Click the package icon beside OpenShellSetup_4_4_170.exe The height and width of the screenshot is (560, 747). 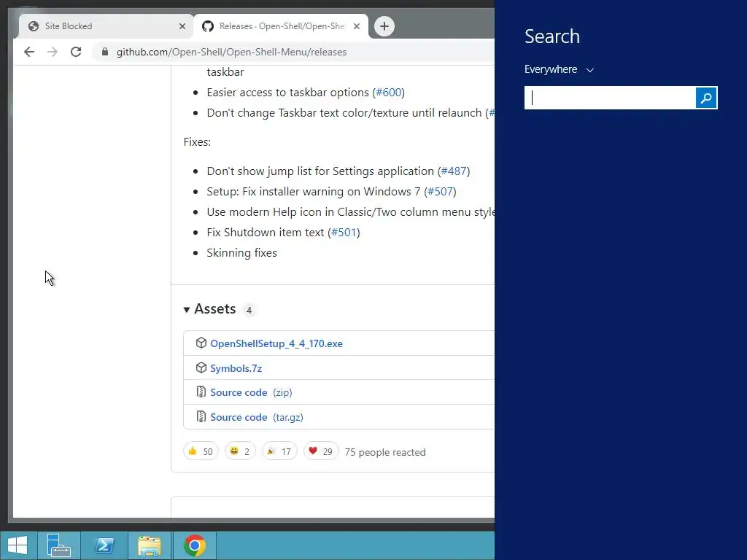pos(201,343)
